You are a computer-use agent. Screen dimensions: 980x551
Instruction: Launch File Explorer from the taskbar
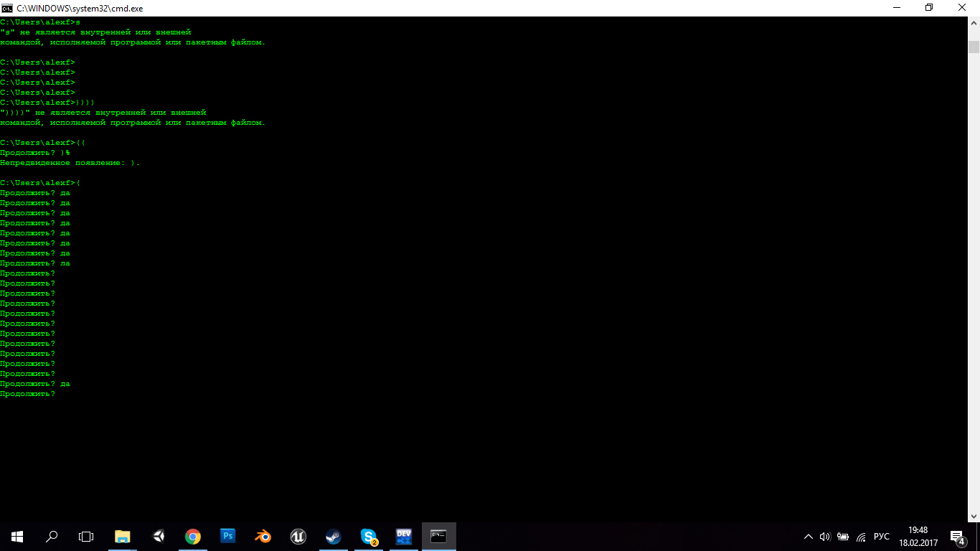[x=123, y=536]
